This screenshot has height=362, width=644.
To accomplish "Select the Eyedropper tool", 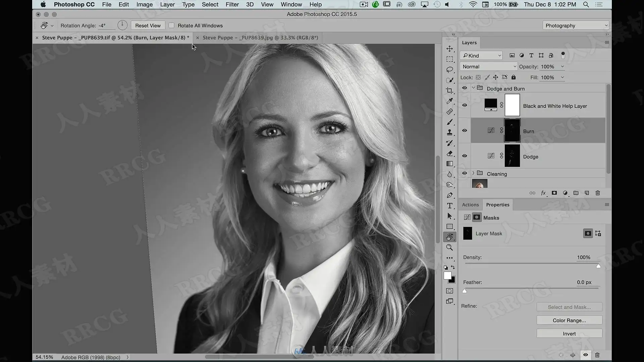I will (x=449, y=101).
